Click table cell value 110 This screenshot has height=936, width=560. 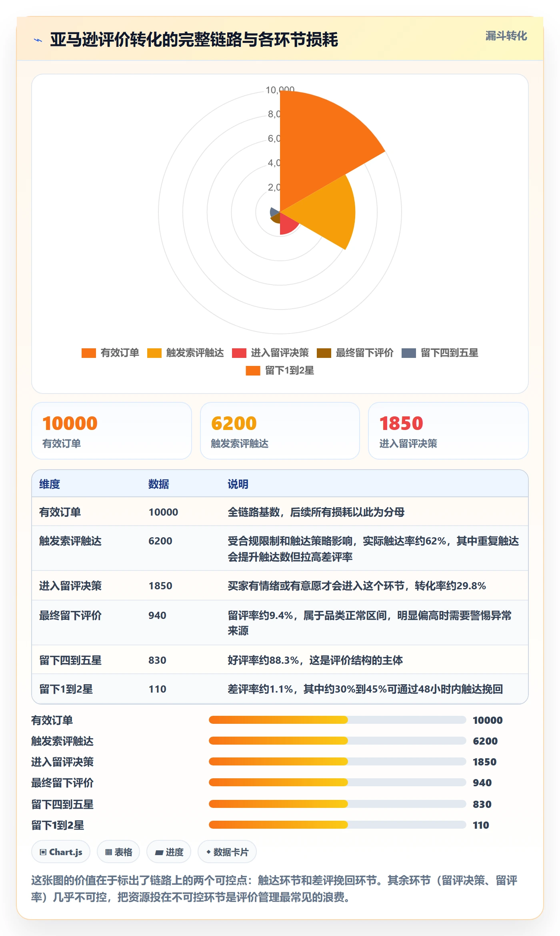click(x=157, y=689)
